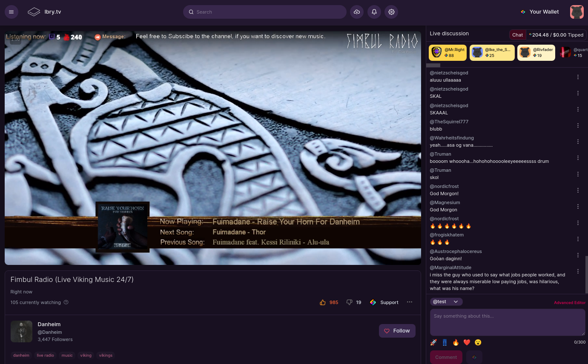Open options for @frogiskhatem comment
This screenshot has height=364, width=588.
(x=578, y=239)
